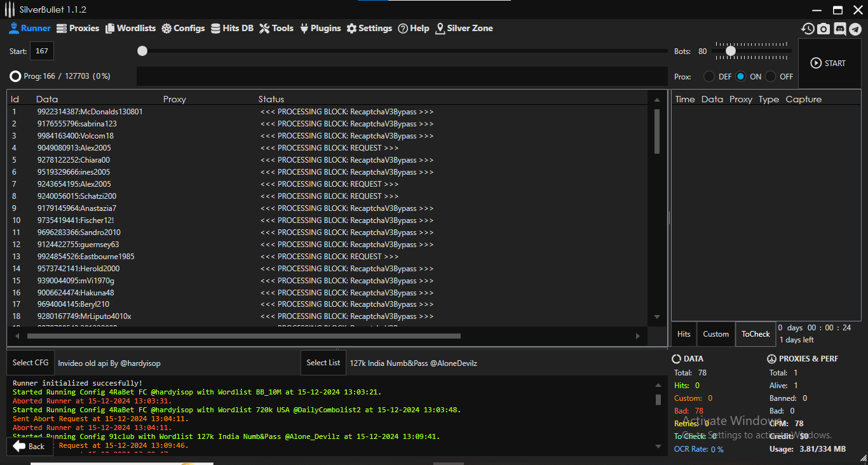Open the Help tab

(x=414, y=29)
